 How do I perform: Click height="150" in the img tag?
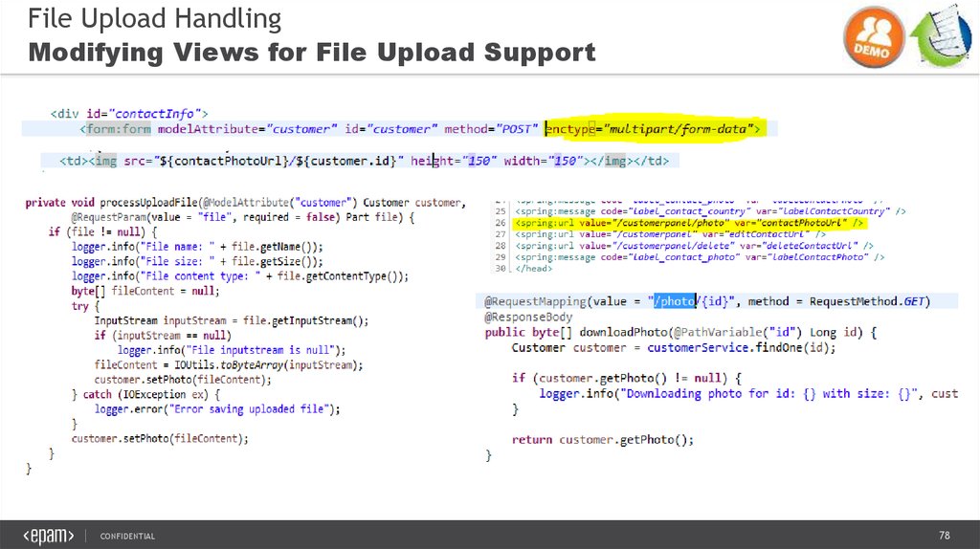453,161
